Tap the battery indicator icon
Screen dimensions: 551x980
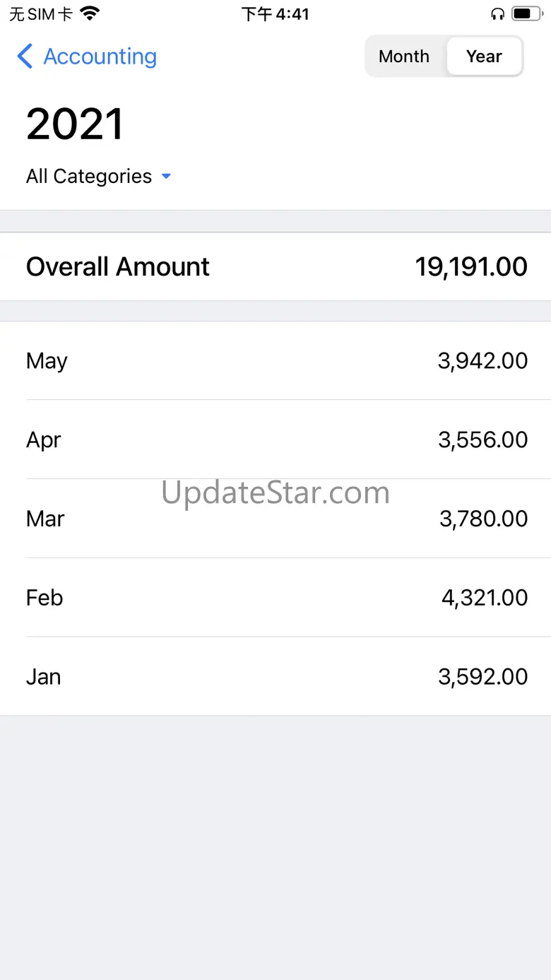click(526, 13)
